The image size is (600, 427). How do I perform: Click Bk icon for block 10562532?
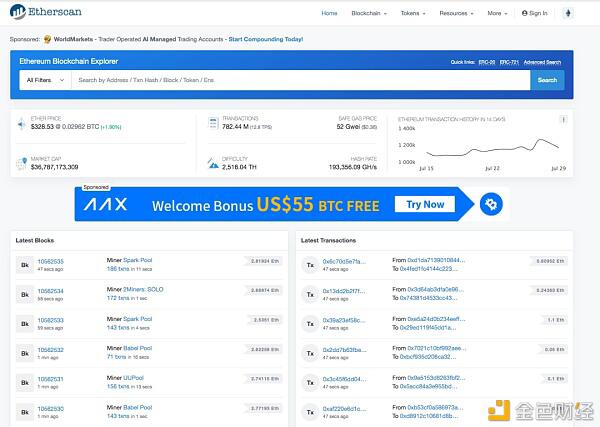[25, 354]
